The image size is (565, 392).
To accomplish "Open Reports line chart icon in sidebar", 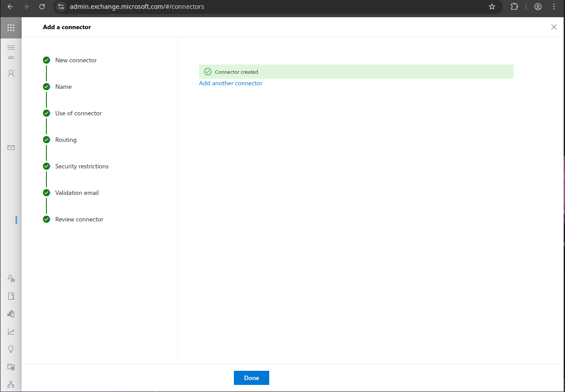I will 11,331.
